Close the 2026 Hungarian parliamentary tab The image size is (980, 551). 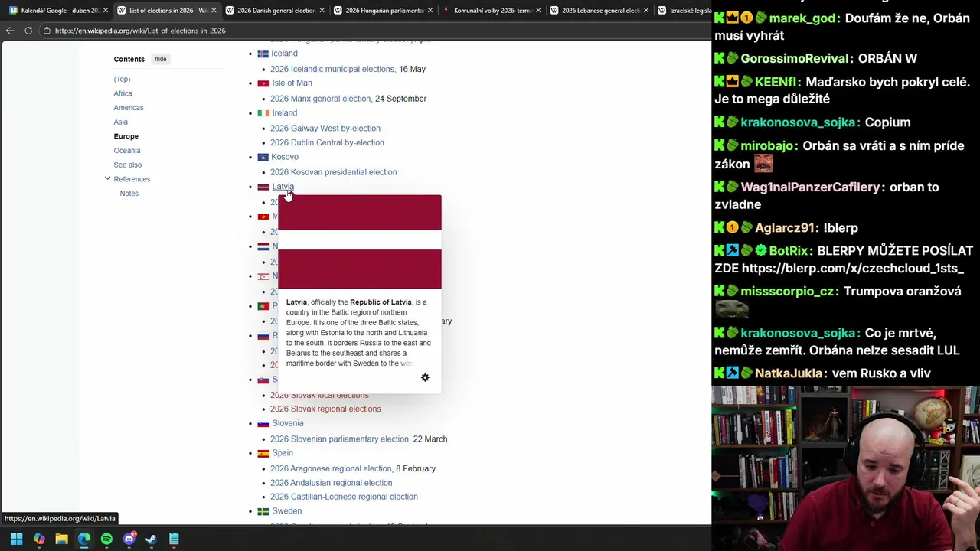click(430, 10)
